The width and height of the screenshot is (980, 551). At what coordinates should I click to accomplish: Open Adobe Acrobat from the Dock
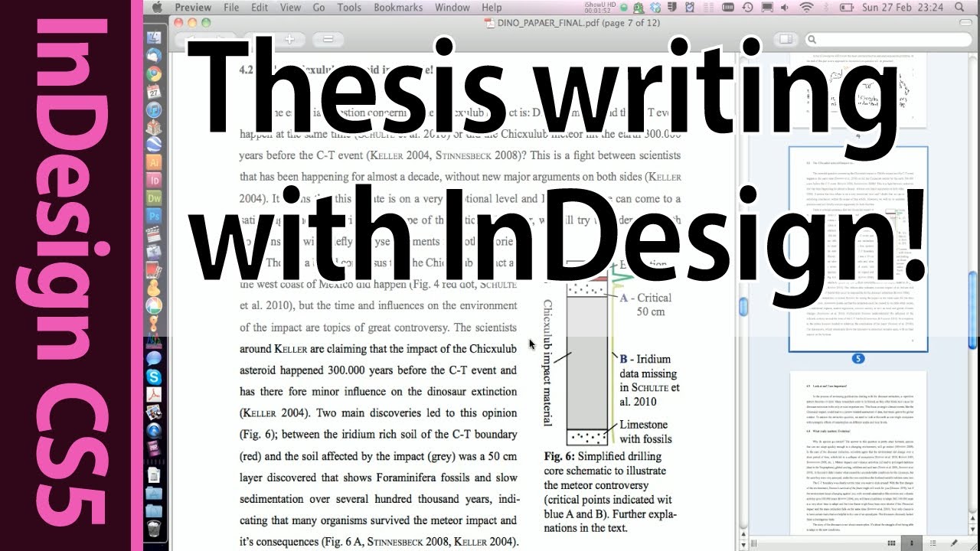(x=154, y=394)
